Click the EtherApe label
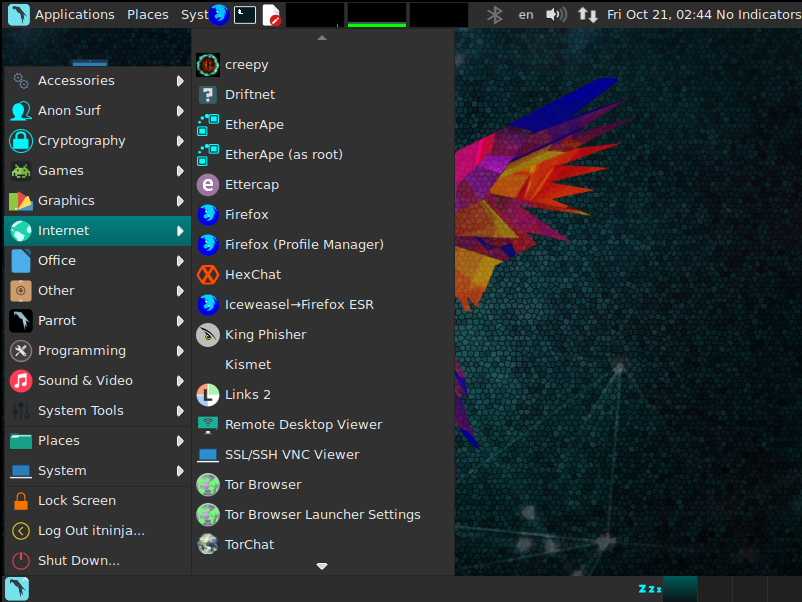802x602 pixels. point(254,125)
